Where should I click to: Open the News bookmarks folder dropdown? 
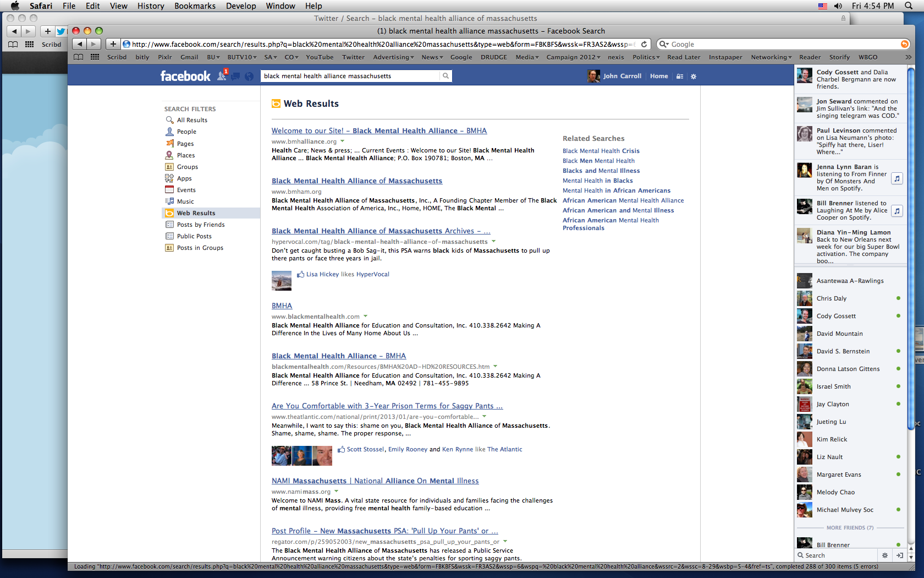[432, 57]
